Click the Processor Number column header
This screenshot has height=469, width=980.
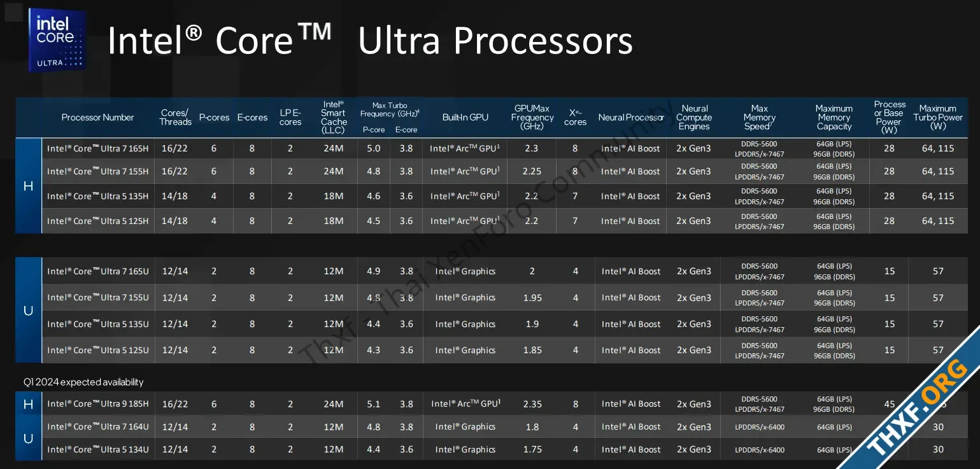coord(97,117)
